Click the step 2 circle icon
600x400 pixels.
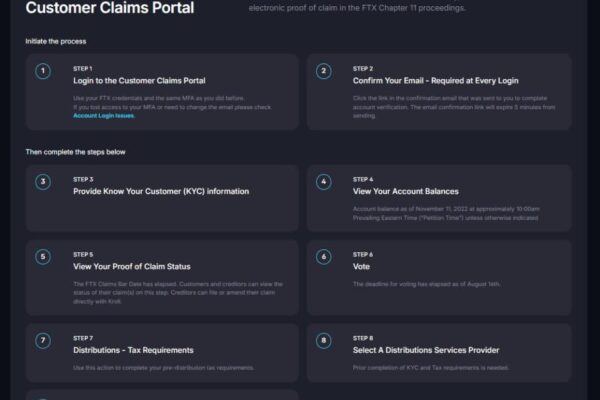coord(324,71)
